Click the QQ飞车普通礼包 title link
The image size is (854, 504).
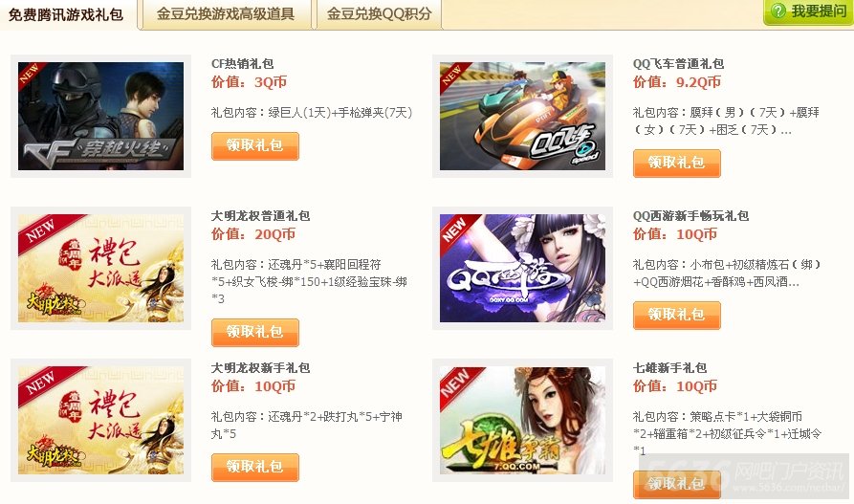coord(678,64)
